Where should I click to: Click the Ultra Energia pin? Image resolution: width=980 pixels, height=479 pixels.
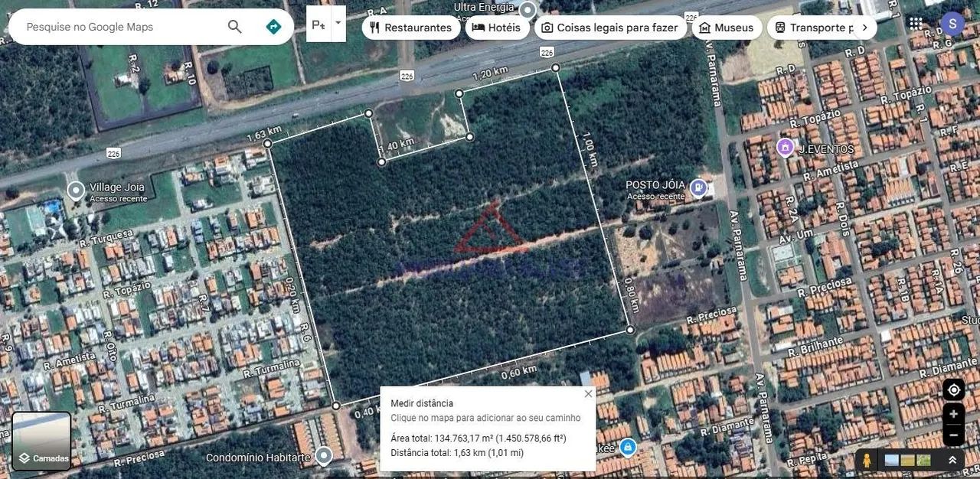[528, 10]
